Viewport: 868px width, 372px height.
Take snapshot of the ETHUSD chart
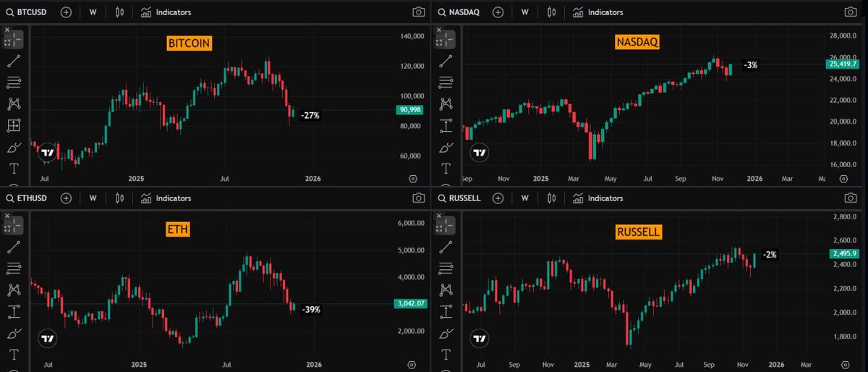pos(418,198)
